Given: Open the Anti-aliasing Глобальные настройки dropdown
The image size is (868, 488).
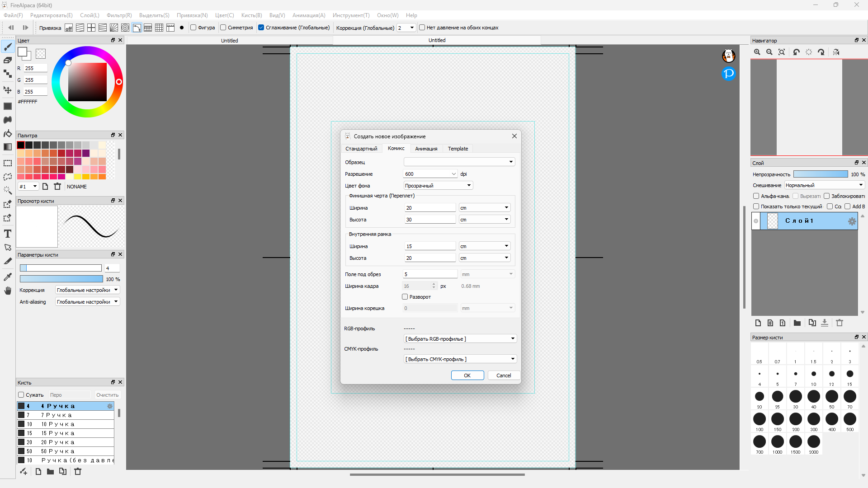Looking at the screenshot, I should click(88, 302).
